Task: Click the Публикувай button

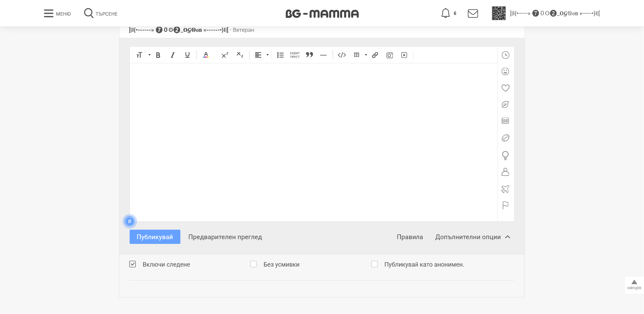Action: 155,237
